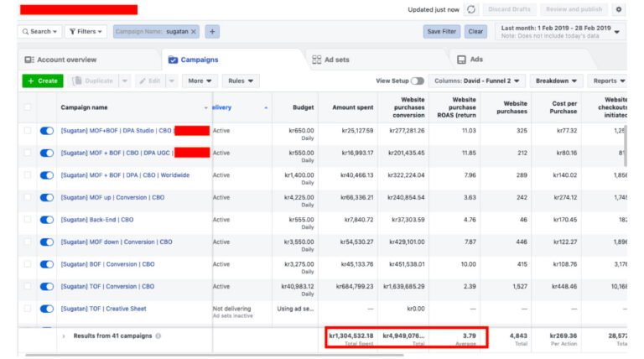Open the Columns: David - Funnel 2 dropdown

coord(477,81)
